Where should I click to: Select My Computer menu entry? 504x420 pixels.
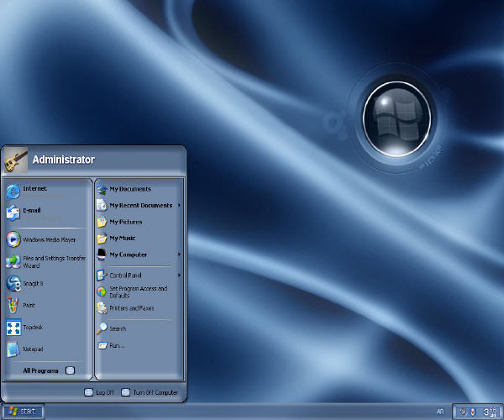coord(139,255)
